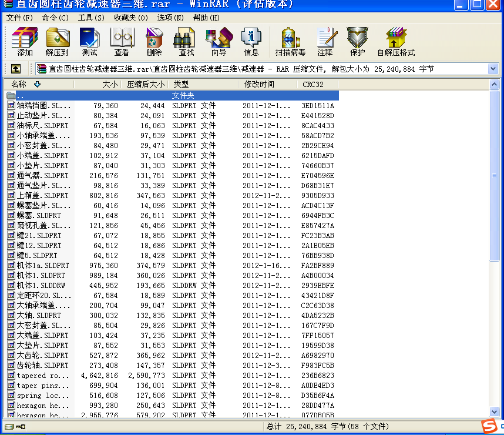Select file 键21.SLDPRT
504x435 pixels.
tap(39, 236)
